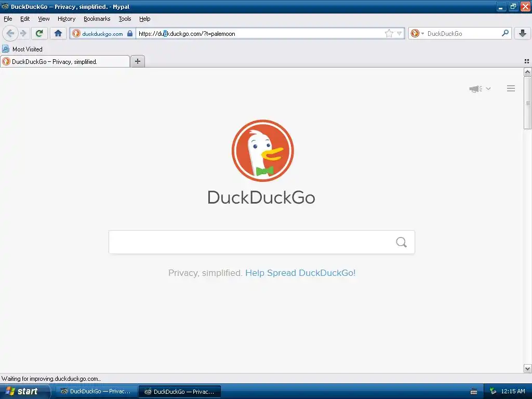Open the DuckDuckGo hamburger menu
Image resolution: width=532 pixels, height=399 pixels.
click(511, 88)
